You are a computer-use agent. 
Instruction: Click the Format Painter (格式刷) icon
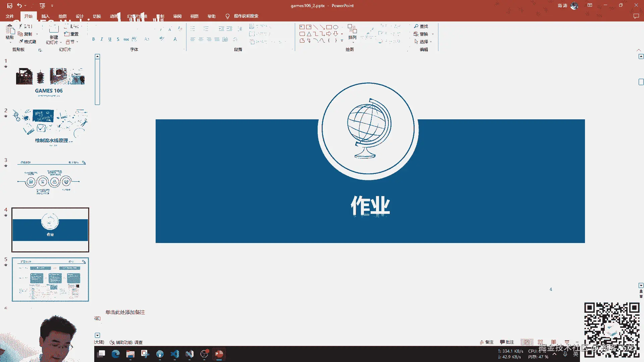coord(21,42)
